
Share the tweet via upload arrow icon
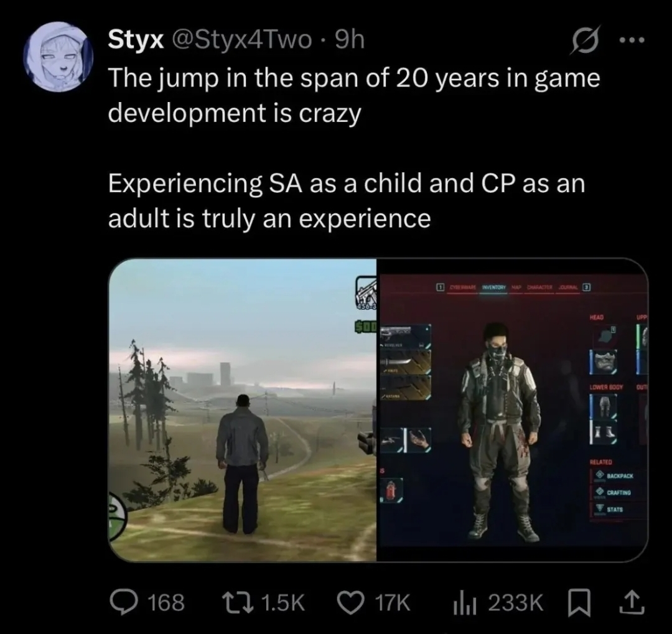(633, 602)
